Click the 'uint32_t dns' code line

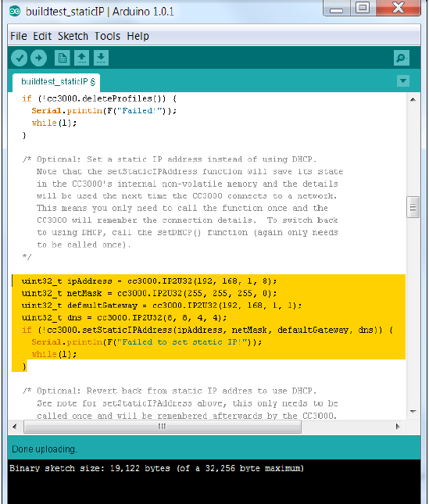point(124,318)
